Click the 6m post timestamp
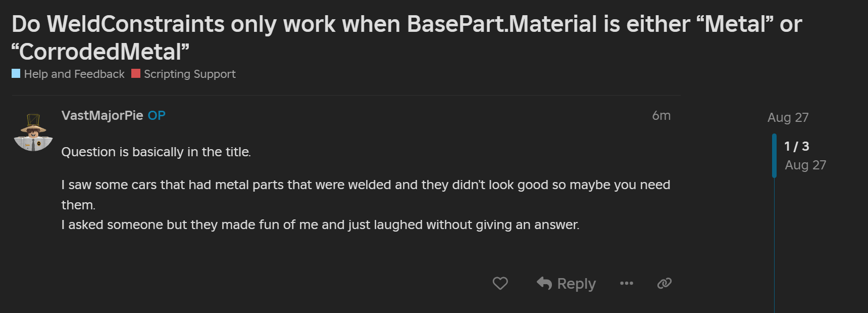Screen dimensions: 868x313 (661, 115)
